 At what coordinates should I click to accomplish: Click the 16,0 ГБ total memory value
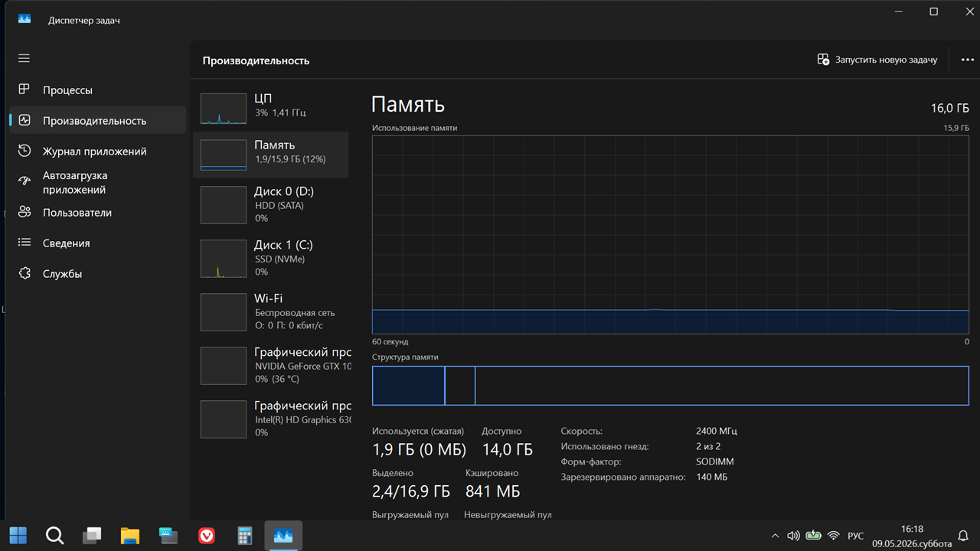(x=950, y=108)
